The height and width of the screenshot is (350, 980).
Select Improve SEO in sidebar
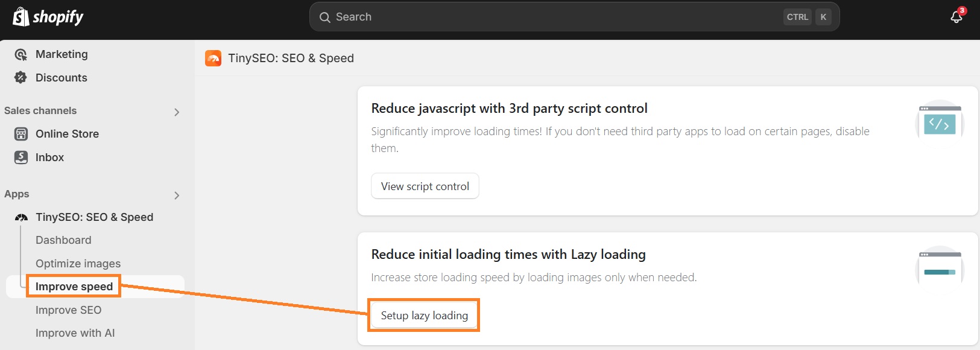coord(68,310)
